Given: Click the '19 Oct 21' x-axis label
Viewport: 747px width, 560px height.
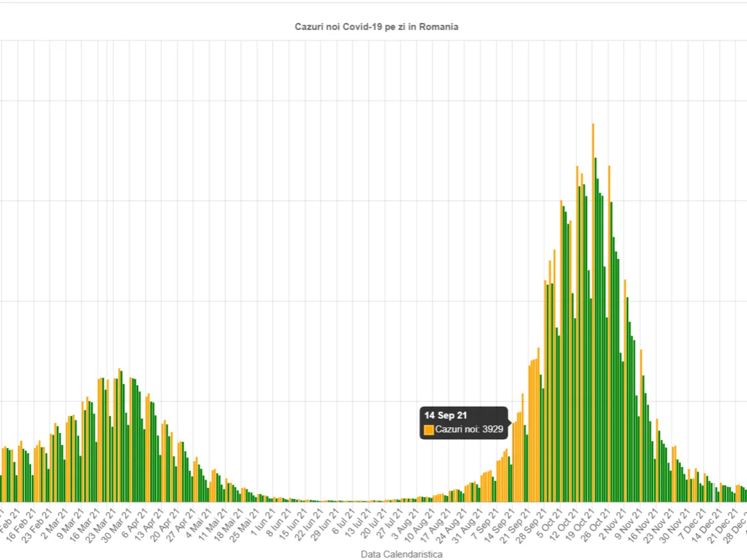Looking at the screenshot, I should (x=578, y=526).
